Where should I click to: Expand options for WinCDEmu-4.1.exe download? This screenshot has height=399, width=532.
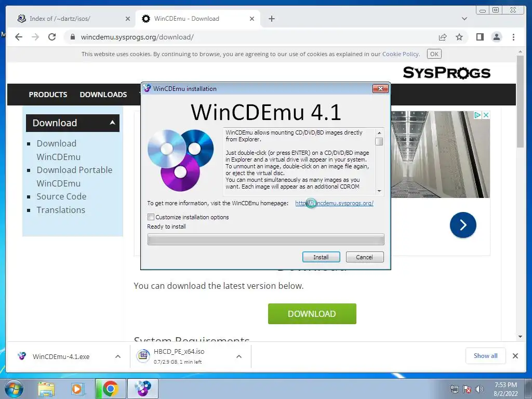118,356
